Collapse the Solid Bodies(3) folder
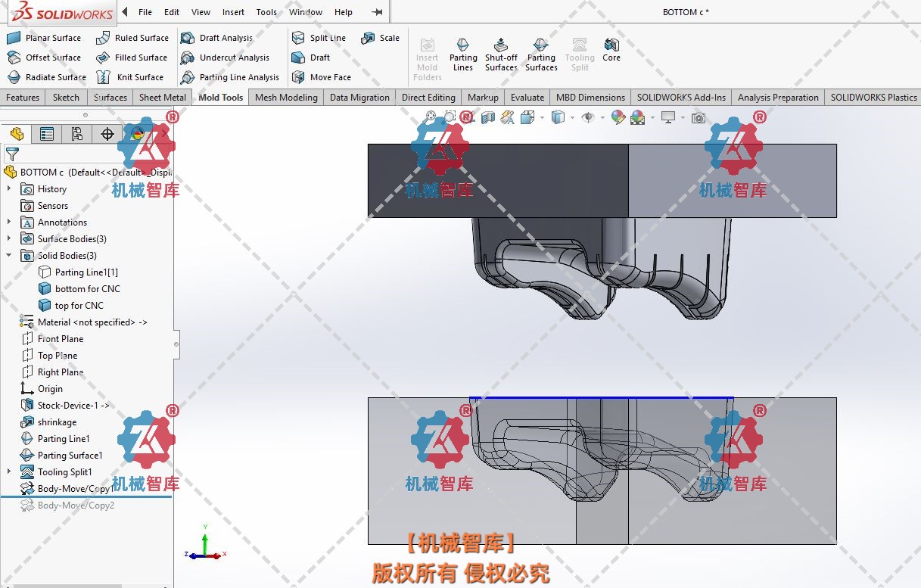 coord(9,256)
